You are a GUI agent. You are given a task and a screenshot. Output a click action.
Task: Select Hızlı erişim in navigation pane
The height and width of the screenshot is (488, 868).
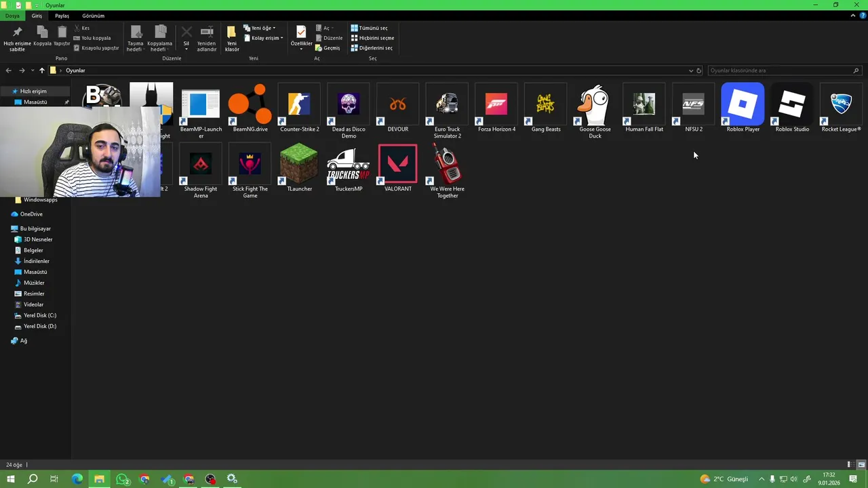point(33,91)
